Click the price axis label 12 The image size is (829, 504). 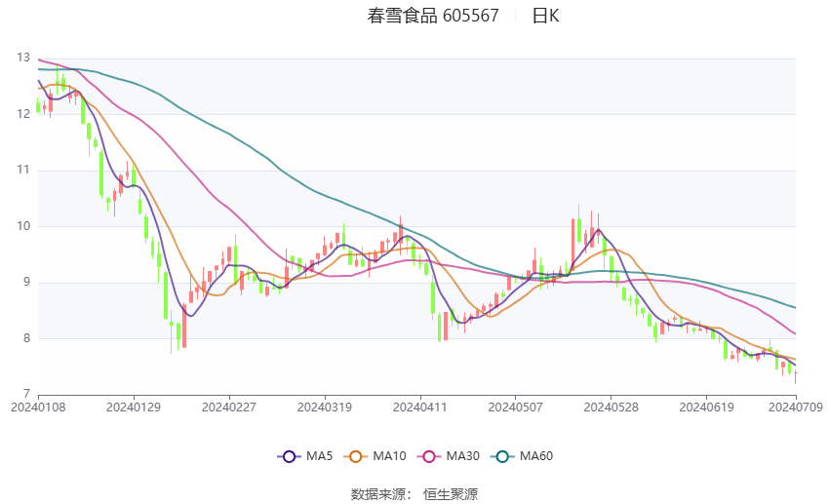point(23,114)
